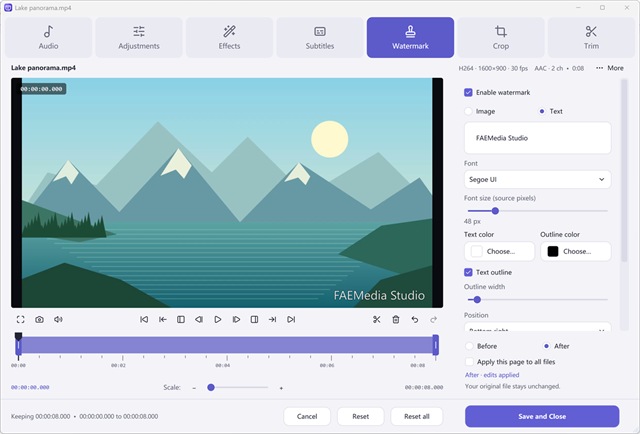Open the Crop tab
640x434 pixels.
501,37
